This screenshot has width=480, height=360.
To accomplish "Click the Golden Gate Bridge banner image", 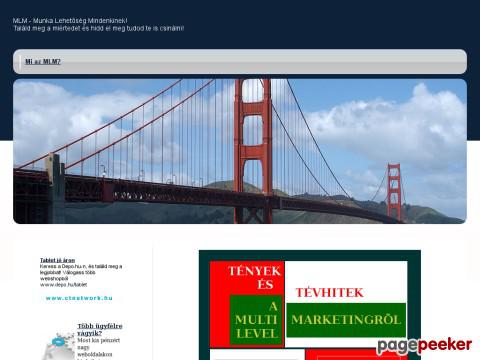I will (x=240, y=151).
